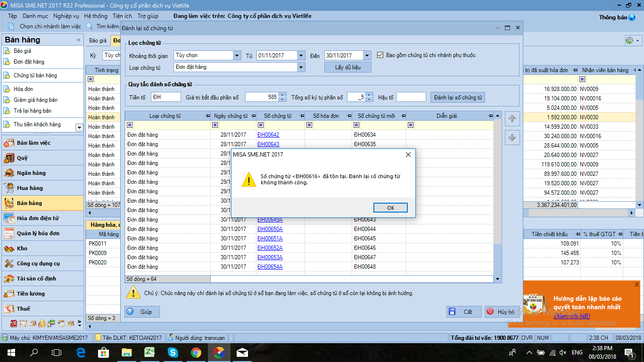Click OK in the MISA error dialog
644x362 pixels.
tap(390, 208)
